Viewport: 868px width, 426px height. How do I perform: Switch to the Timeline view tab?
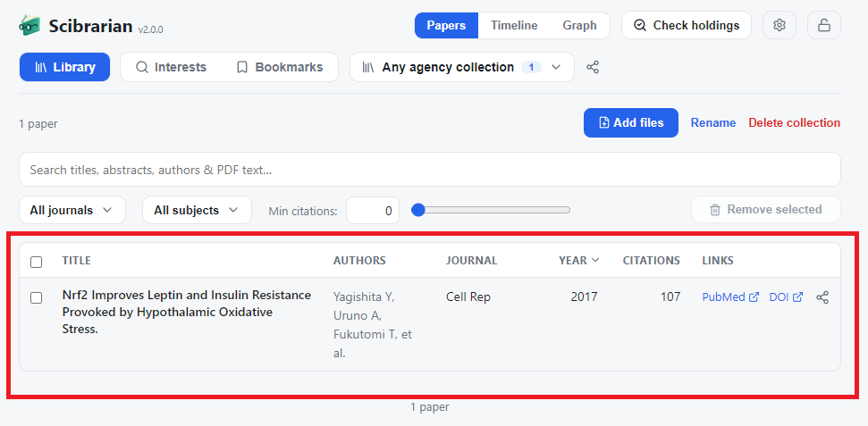514,25
